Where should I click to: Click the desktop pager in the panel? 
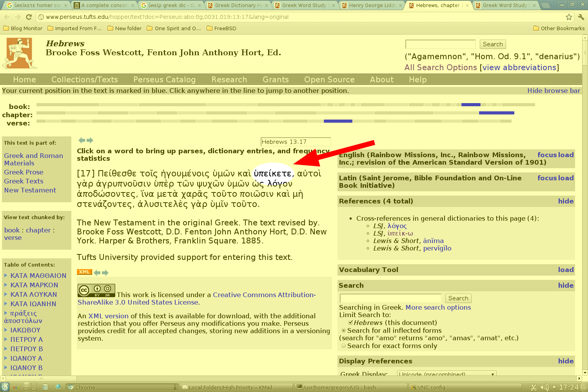[x=31, y=387]
